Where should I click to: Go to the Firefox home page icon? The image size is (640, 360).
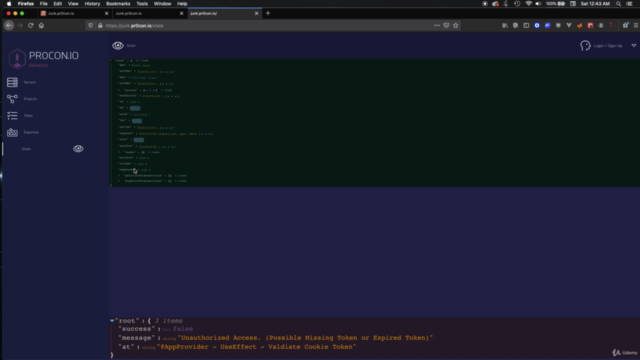click(x=41, y=25)
